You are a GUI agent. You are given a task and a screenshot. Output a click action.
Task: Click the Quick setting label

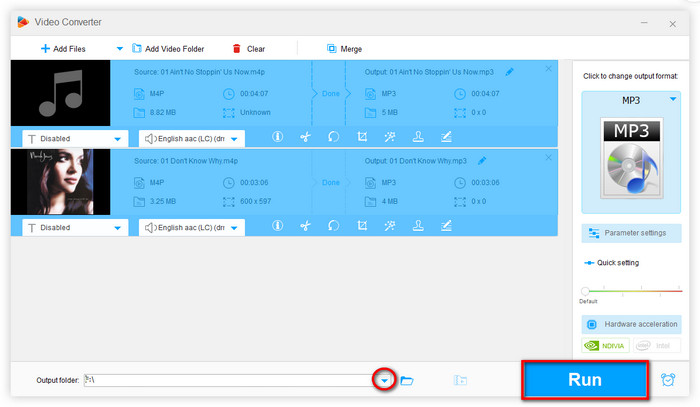(618, 263)
